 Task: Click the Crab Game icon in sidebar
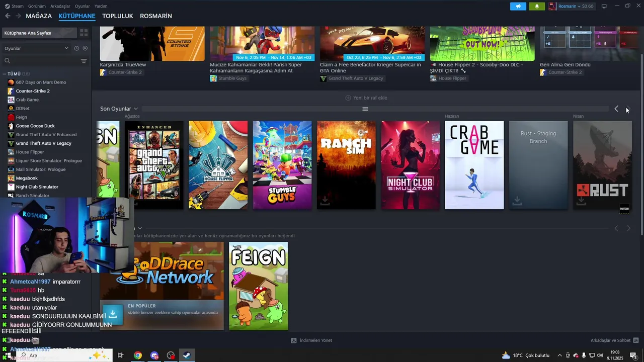11,100
